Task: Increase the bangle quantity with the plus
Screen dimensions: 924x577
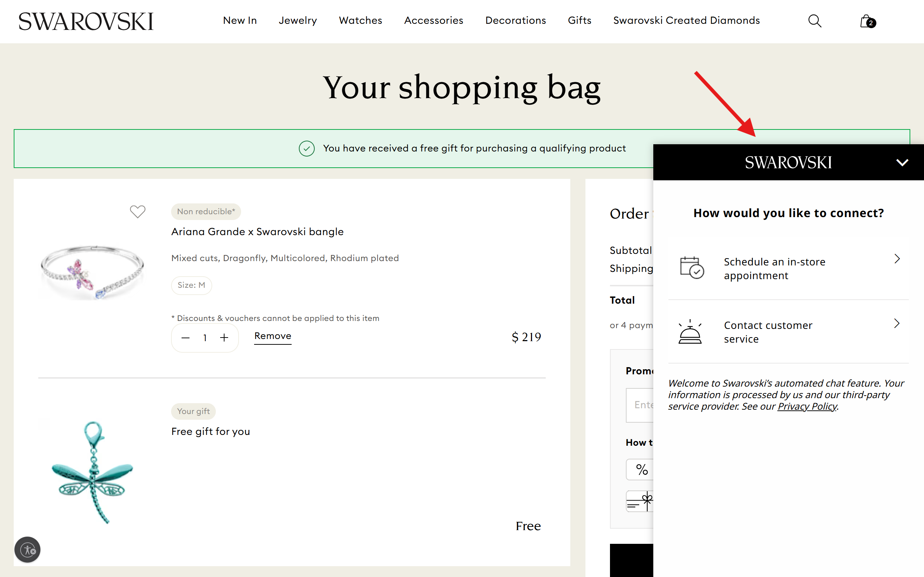Action: tap(224, 338)
